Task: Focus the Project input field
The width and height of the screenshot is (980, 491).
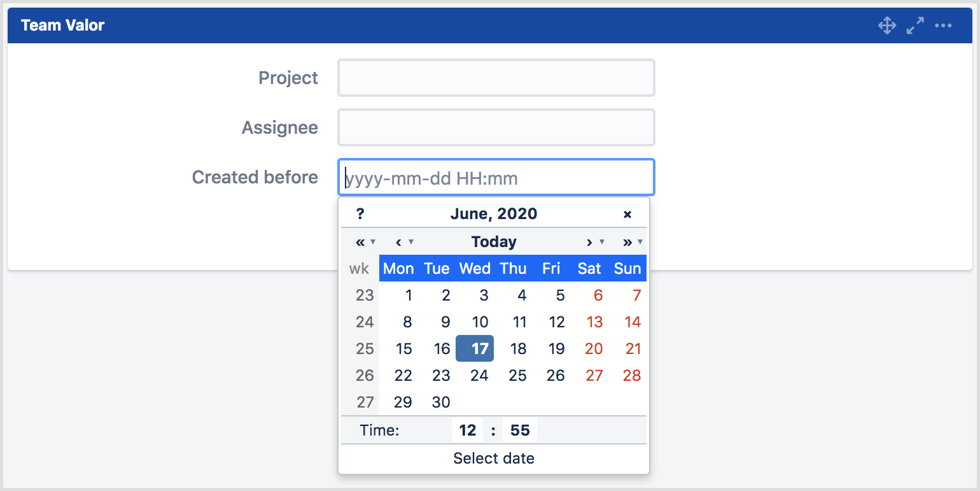Action: point(496,77)
